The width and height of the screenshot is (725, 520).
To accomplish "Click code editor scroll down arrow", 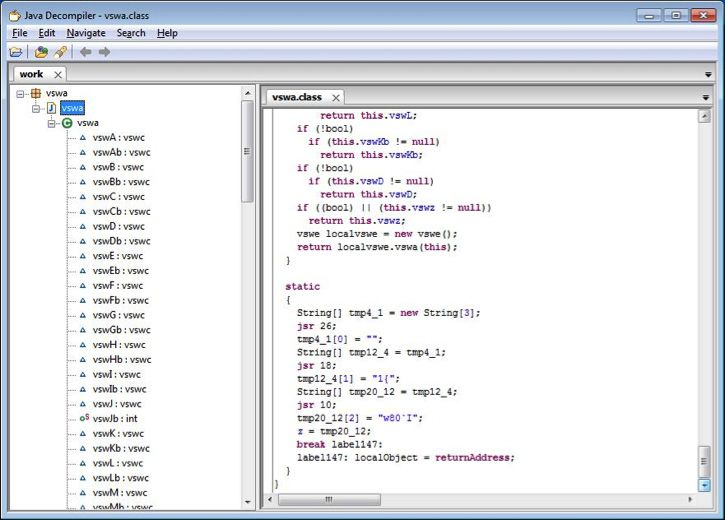I will [704, 485].
